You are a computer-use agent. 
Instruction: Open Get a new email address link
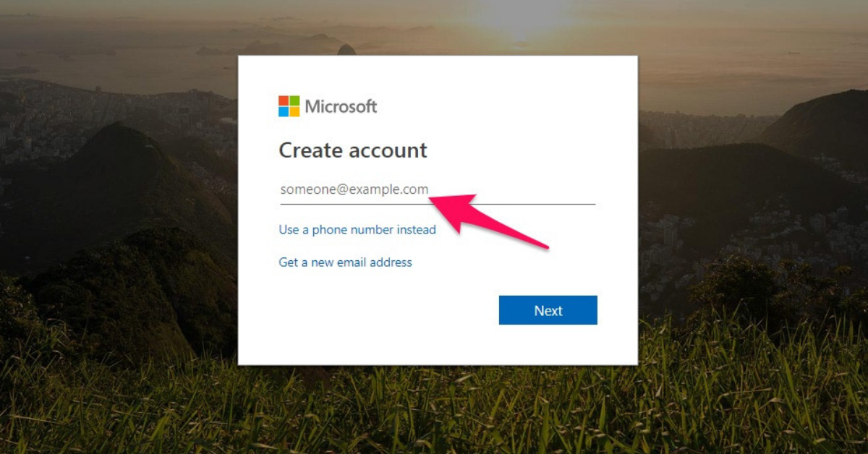click(x=345, y=262)
